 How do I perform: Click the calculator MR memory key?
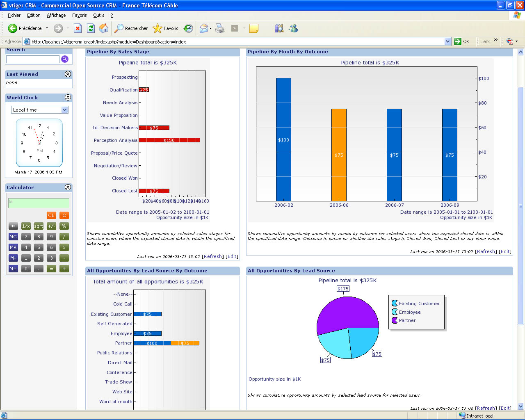pos(13,247)
